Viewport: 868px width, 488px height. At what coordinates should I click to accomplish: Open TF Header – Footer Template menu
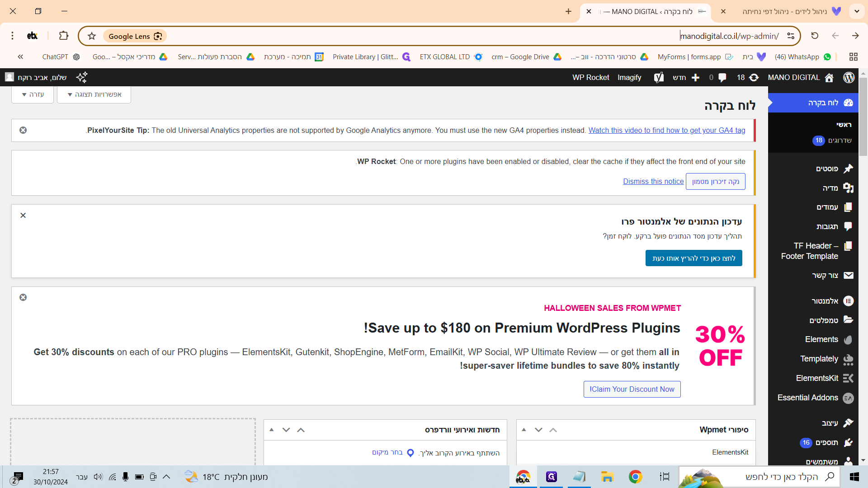click(x=813, y=251)
